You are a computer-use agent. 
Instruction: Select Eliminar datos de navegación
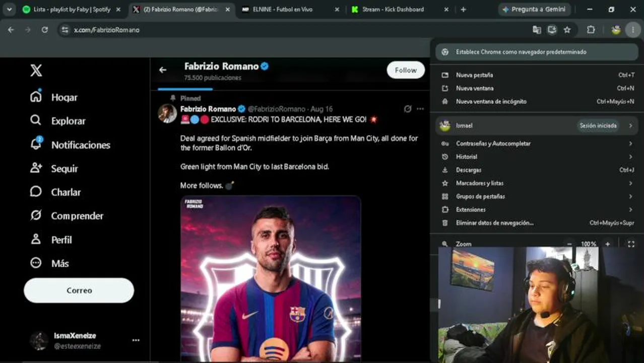pyautogui.click(x=537, y=223)
